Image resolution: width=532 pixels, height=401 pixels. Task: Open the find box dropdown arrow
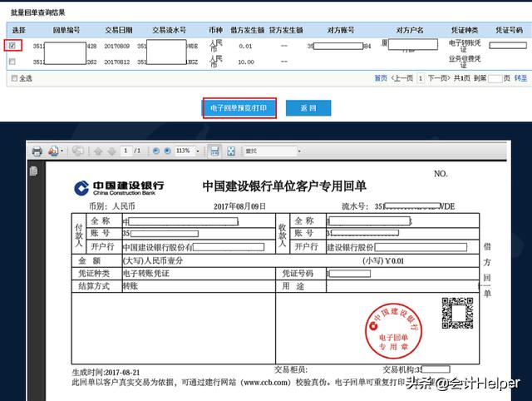tap(299, 151)
